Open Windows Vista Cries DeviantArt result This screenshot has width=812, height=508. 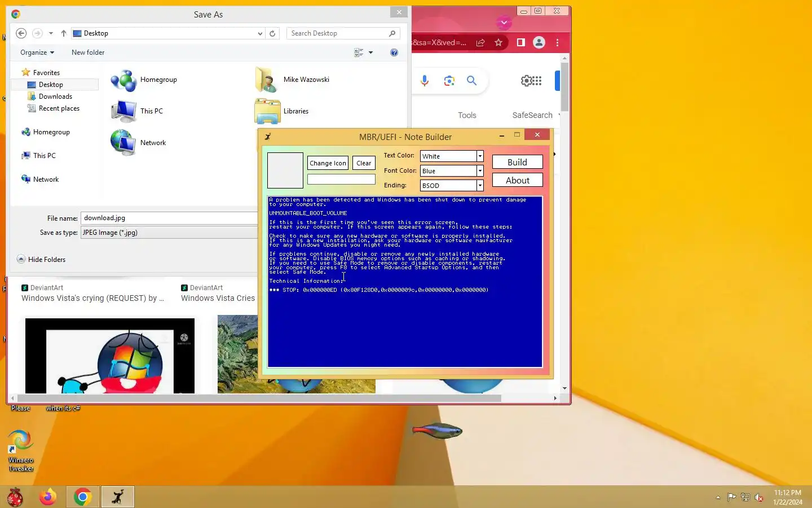tap(218, 298)
